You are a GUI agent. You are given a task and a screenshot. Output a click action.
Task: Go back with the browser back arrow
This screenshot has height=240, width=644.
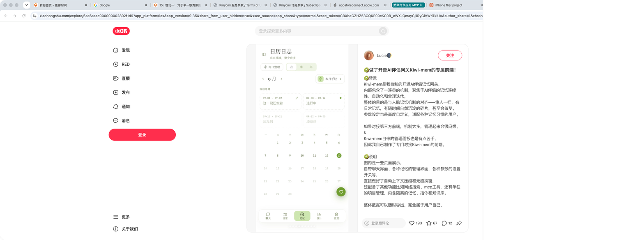click(x=6, y=16)
